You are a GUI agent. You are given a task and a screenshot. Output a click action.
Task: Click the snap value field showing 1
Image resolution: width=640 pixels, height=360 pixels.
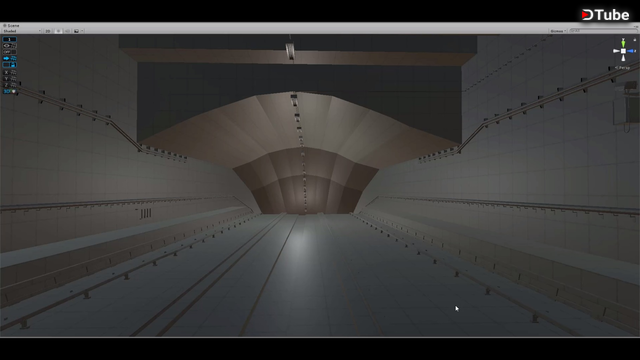(x=9, y=39)
